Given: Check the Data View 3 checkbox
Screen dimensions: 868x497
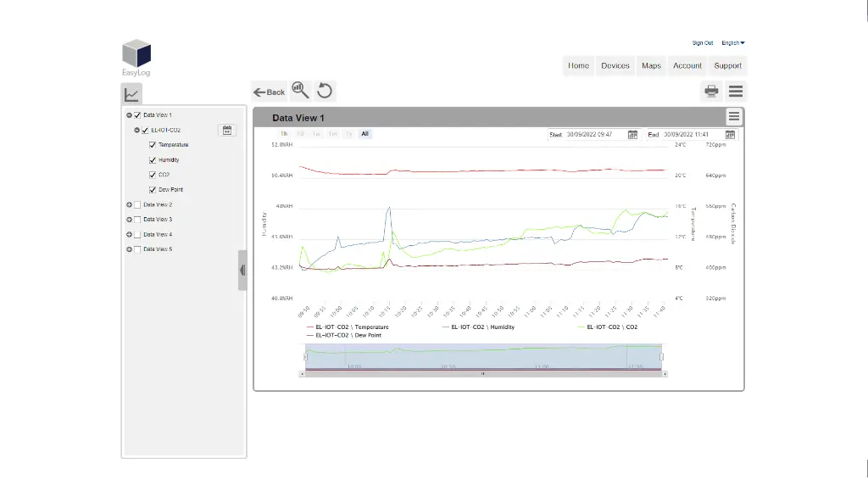Looking at the screenshot, I should (x=137, y=220).
